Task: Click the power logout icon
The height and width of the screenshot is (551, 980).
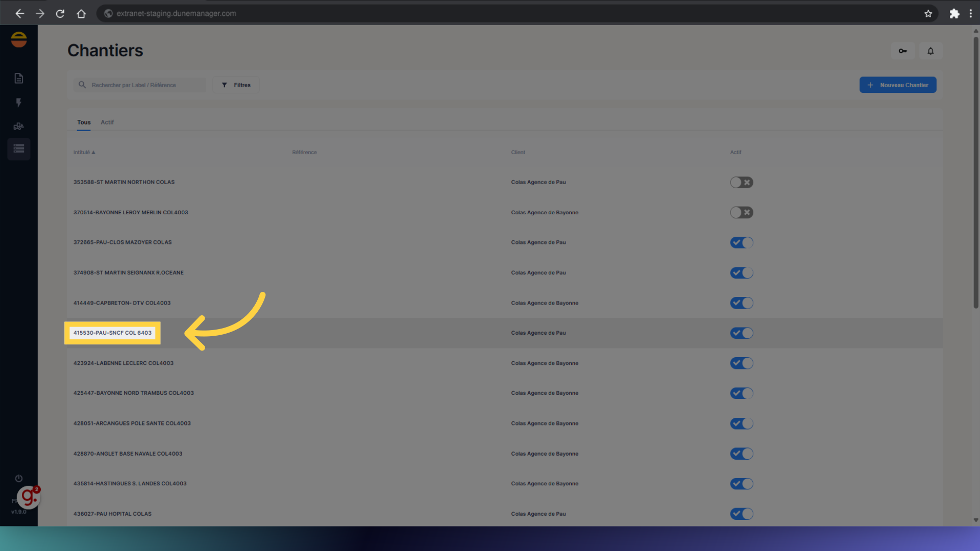Action: [19, 479]
